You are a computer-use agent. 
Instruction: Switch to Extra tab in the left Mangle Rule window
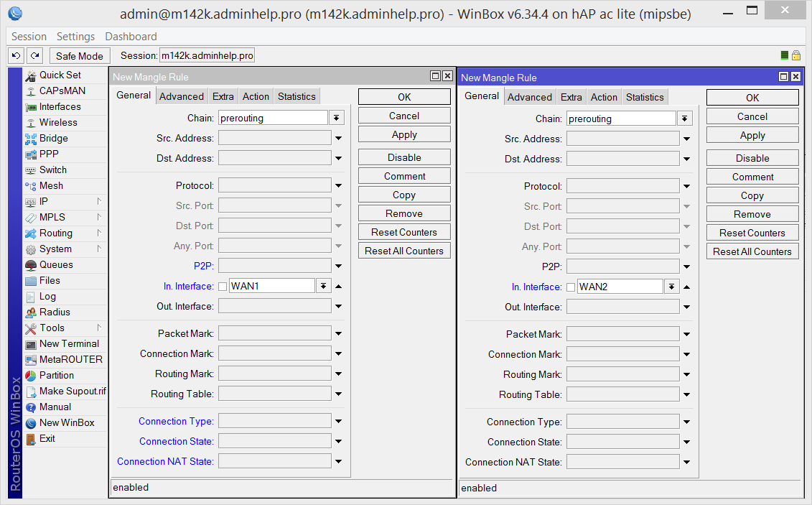223,96
